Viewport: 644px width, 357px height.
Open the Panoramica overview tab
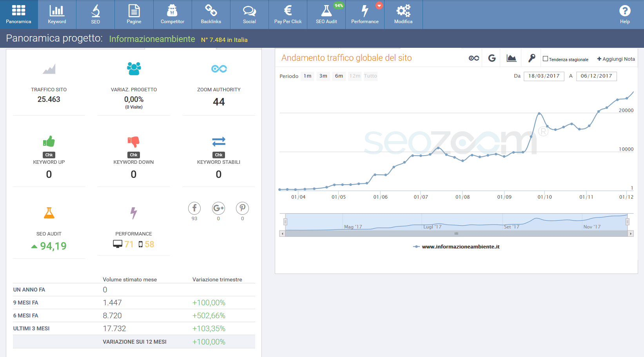[19, 14]
